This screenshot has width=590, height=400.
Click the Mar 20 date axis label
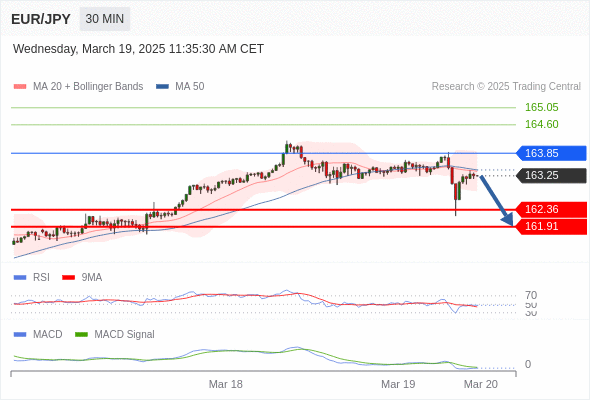481,384
